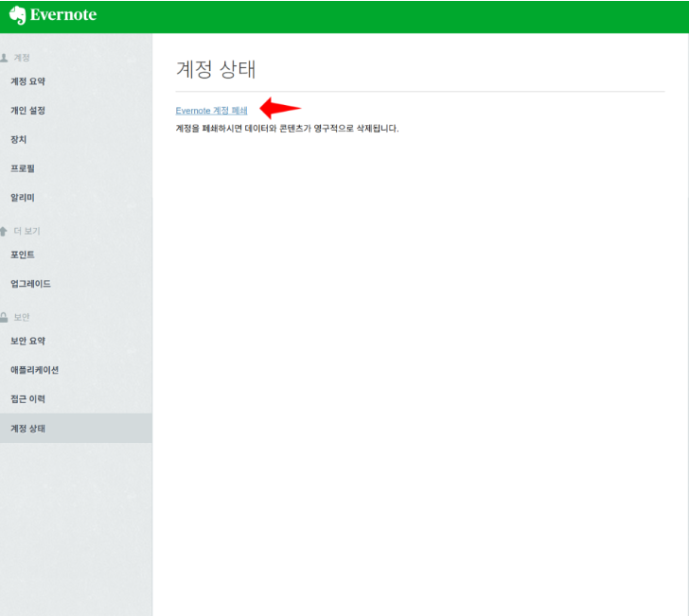Select 포인트 in the sidebar

click(x=23, y=255)
